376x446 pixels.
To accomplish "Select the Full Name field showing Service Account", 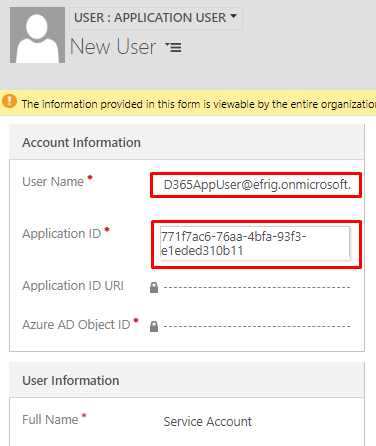I will coord(207,422).
